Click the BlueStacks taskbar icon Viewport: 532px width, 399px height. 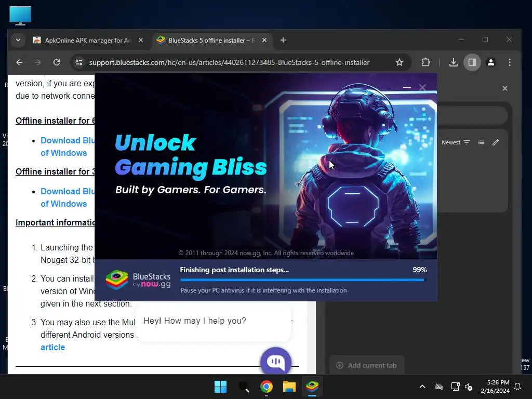tap(312, 387)
